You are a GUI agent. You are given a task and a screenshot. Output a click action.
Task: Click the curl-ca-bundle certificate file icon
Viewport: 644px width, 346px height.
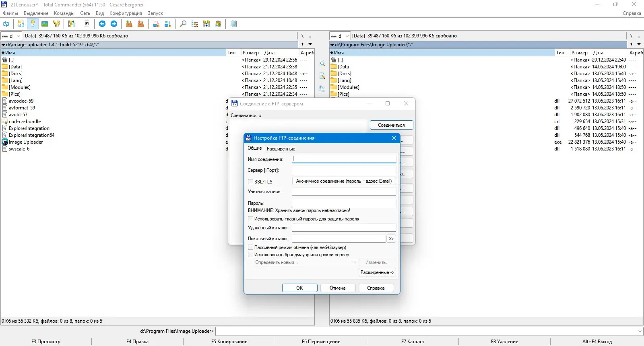click(5, 122)
